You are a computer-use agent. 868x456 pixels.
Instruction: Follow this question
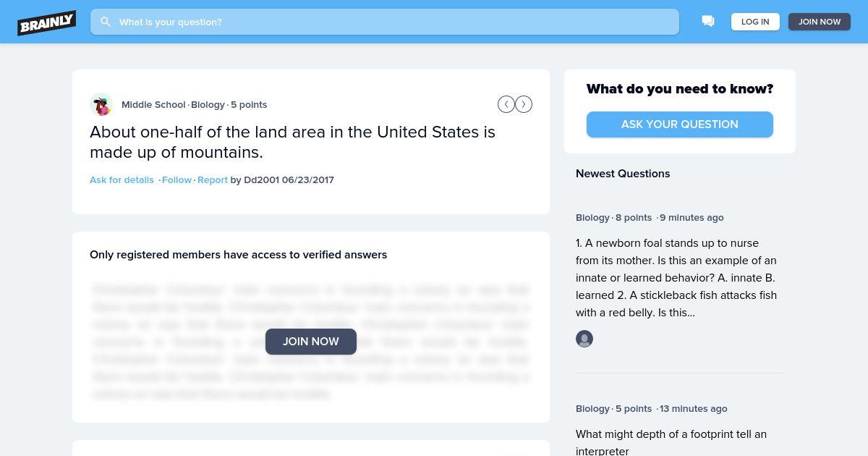pos(176,180)
